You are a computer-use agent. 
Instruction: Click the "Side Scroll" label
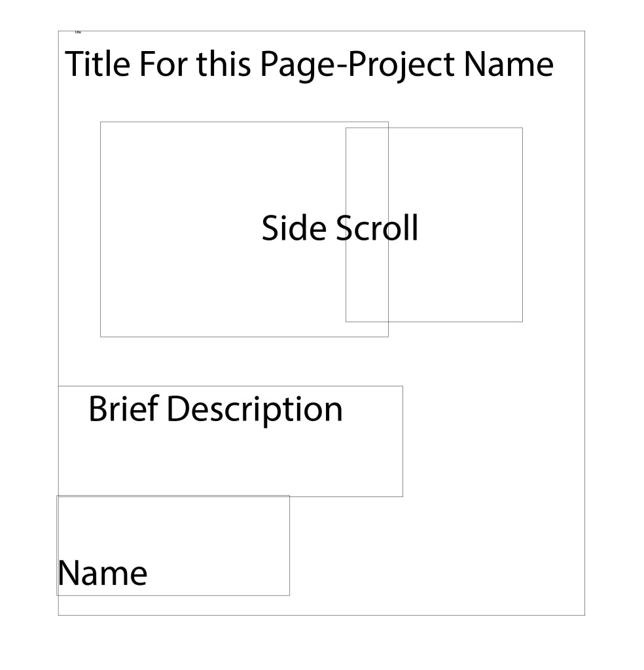339,229
